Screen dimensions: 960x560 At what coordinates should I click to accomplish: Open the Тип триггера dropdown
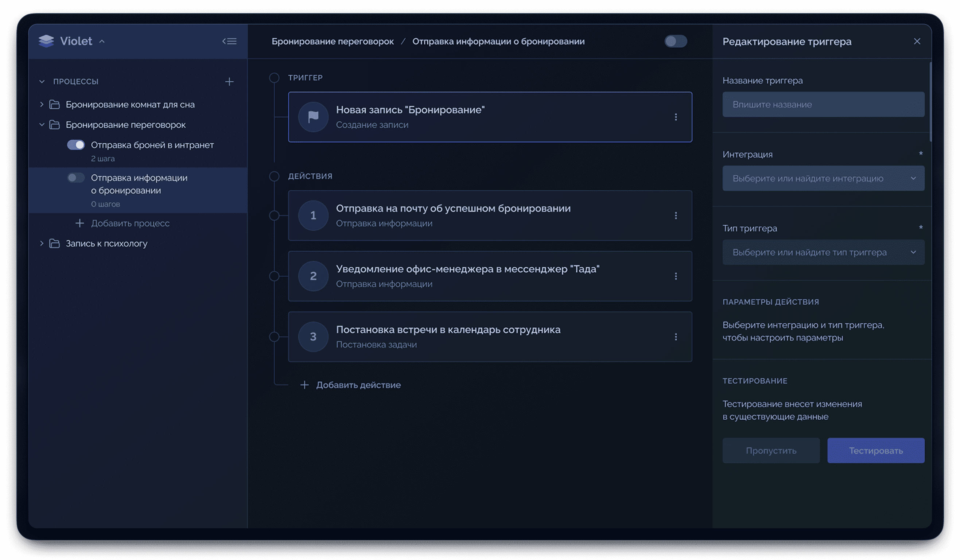point(823,252)
